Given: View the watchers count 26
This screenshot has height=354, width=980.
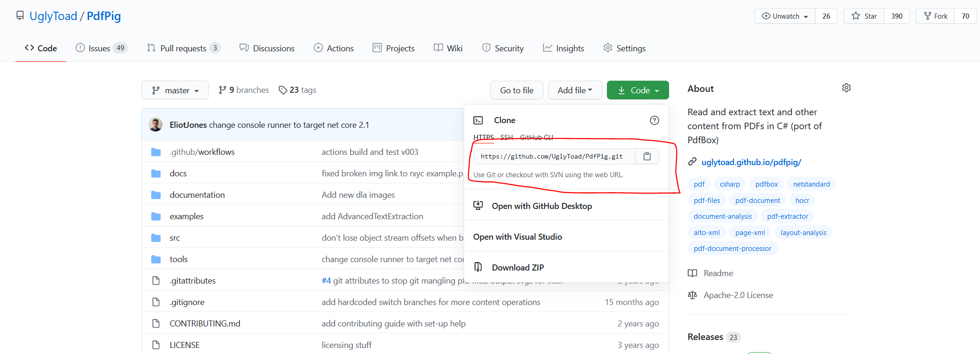Looking at the screenshot, I should [826, 16].
